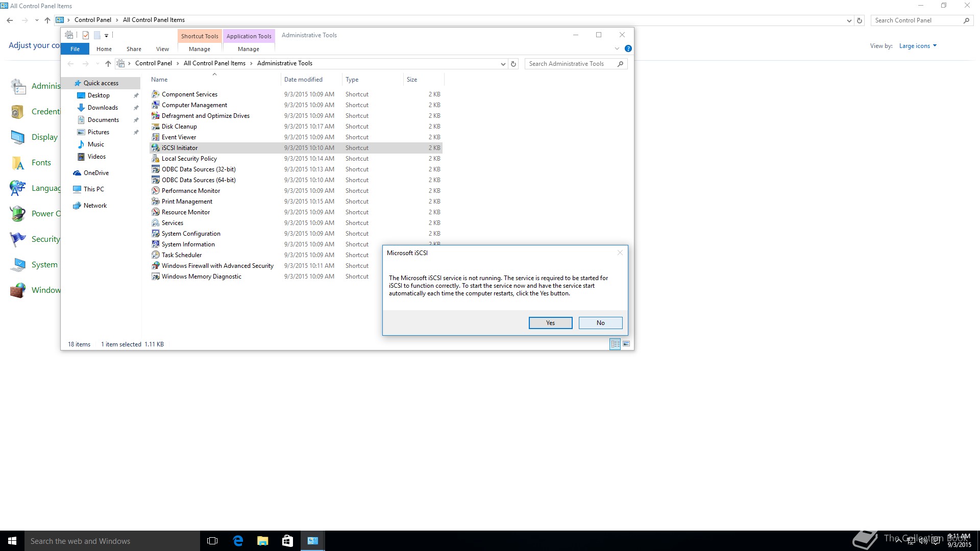Switch to large icons view in status bar
This screenshot has height=551, width=980.
tap(626, 344)
